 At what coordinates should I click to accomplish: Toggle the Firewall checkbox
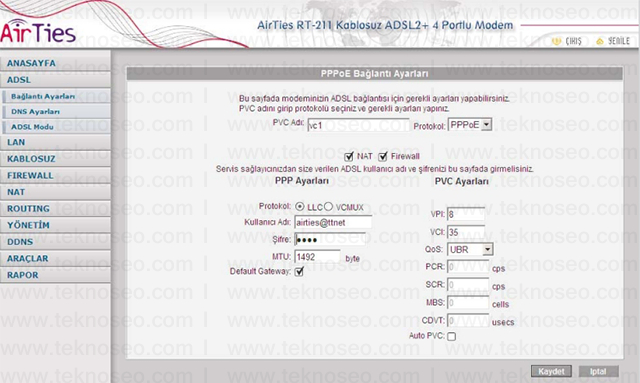382,156
